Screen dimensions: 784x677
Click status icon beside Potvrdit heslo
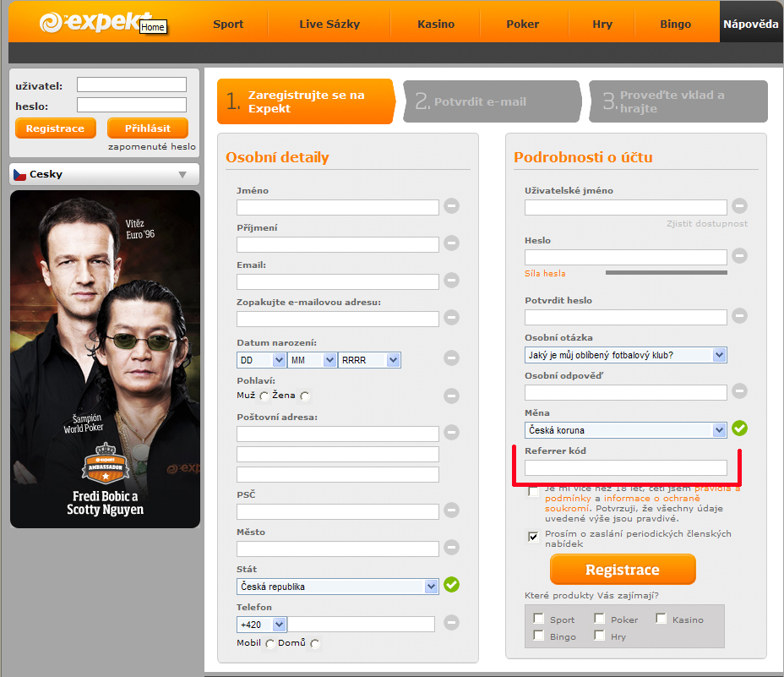pos(739,315)
